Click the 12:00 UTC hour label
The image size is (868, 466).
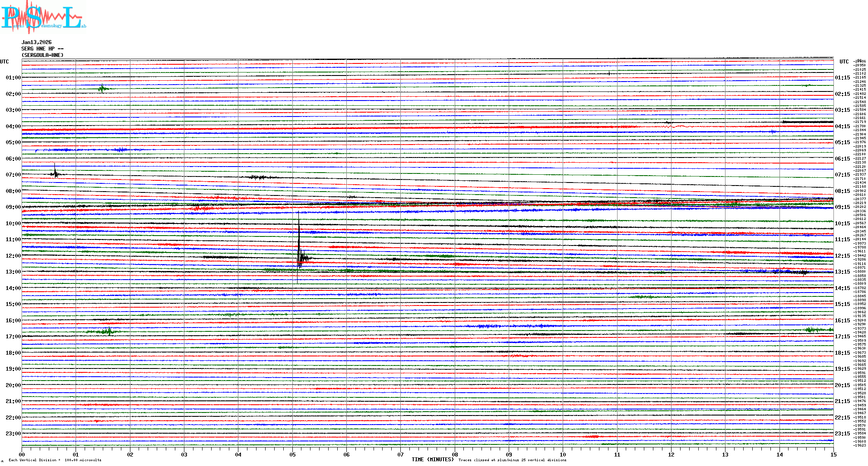[x=13, y=256]
